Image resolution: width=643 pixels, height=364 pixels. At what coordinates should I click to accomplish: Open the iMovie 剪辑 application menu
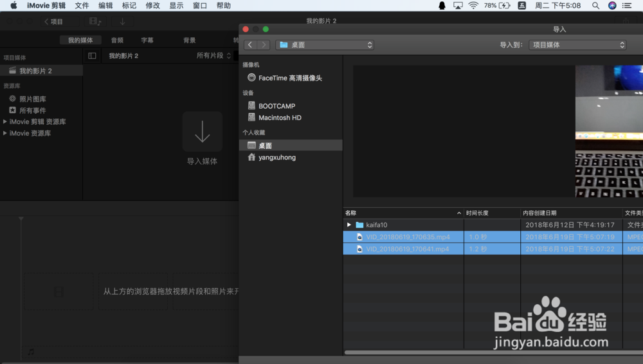pyautogui.click(x=46, y=5)
